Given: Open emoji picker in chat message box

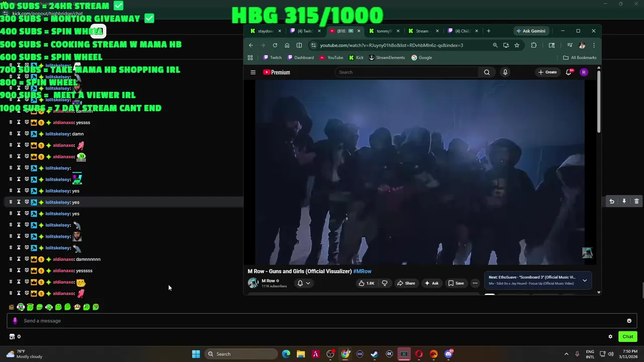Looking at the screenshot, I should click(629, 321).
